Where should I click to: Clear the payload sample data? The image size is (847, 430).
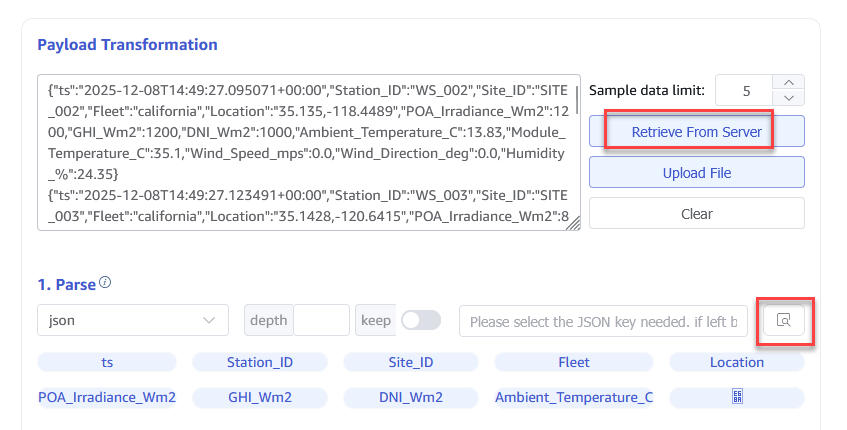(x=696, y=213)
